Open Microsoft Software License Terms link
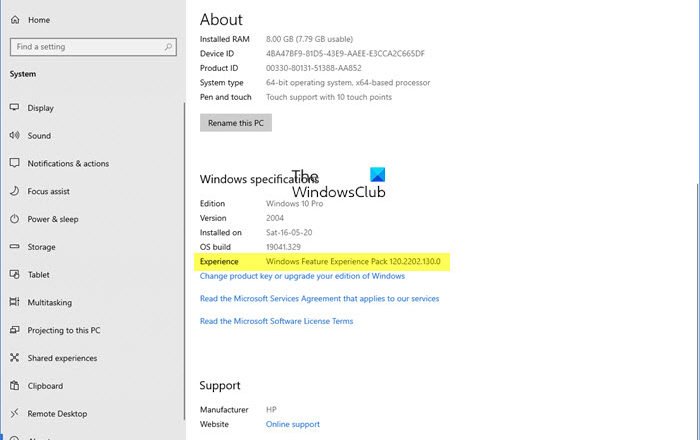This screenshot has height=440, width=700. click(276, 321)
